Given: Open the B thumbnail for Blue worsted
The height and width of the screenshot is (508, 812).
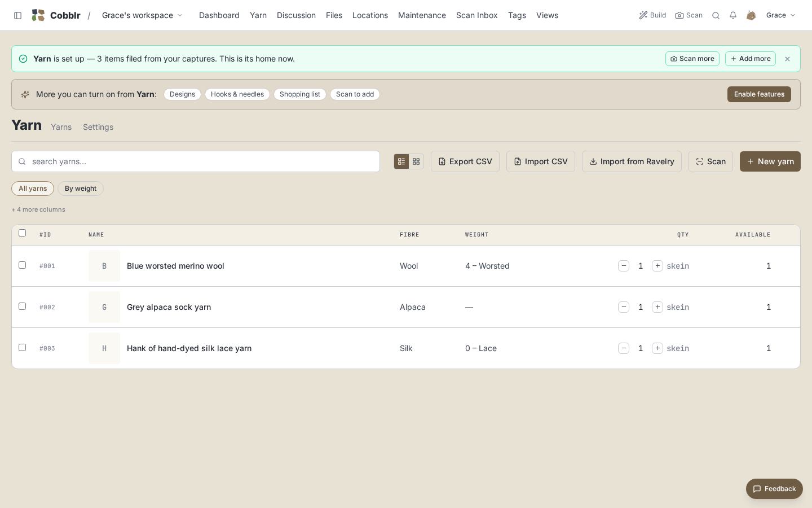Looking at the screenshot, I should point(104,266).
